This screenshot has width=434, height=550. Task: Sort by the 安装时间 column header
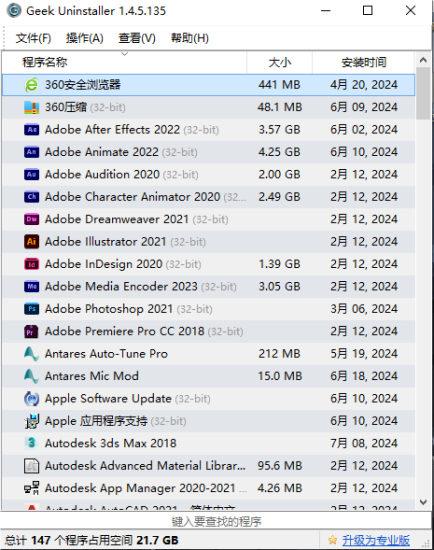coord(363,62)
